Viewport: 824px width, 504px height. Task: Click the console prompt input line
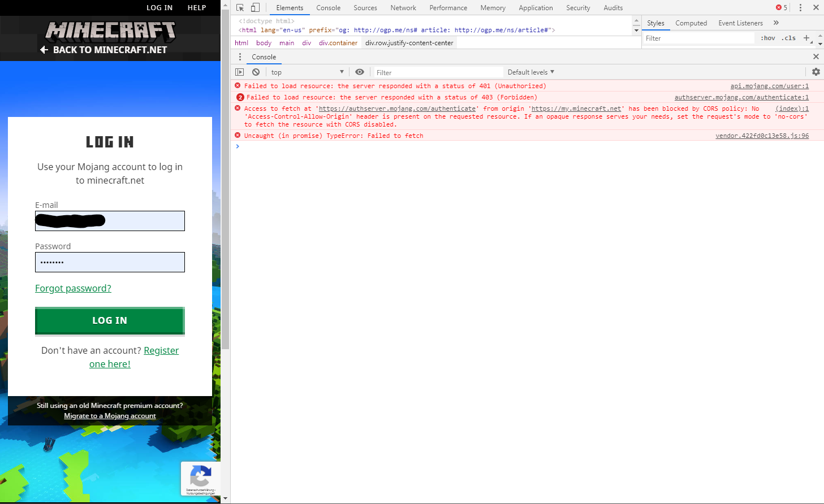coord(526,146)
